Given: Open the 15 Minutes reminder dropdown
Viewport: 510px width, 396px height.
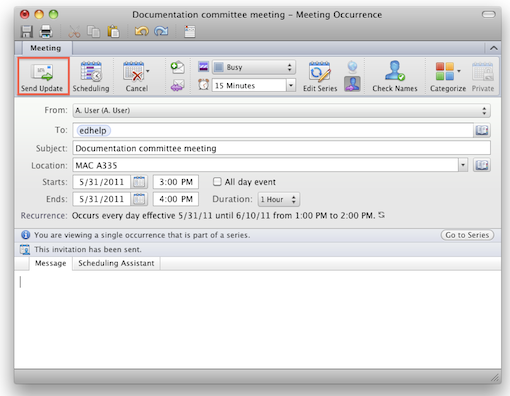Looking at the screenshot, I should [x=291, y=85].
